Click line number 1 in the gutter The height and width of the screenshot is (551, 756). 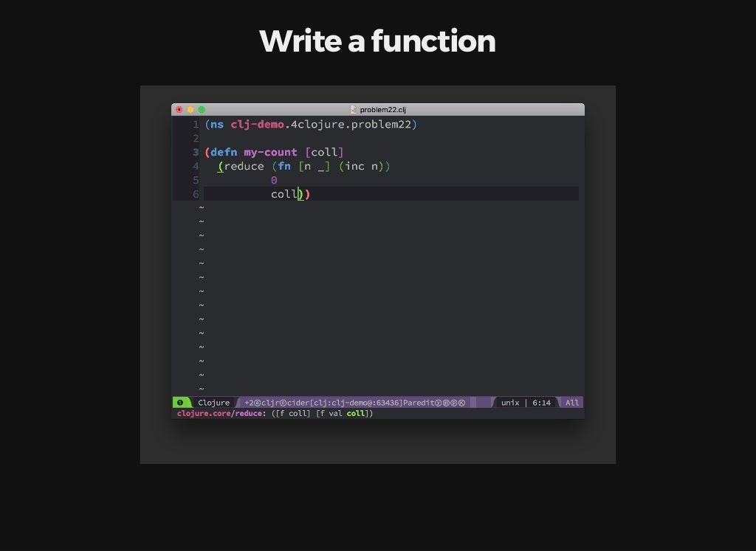pos(196,125)
